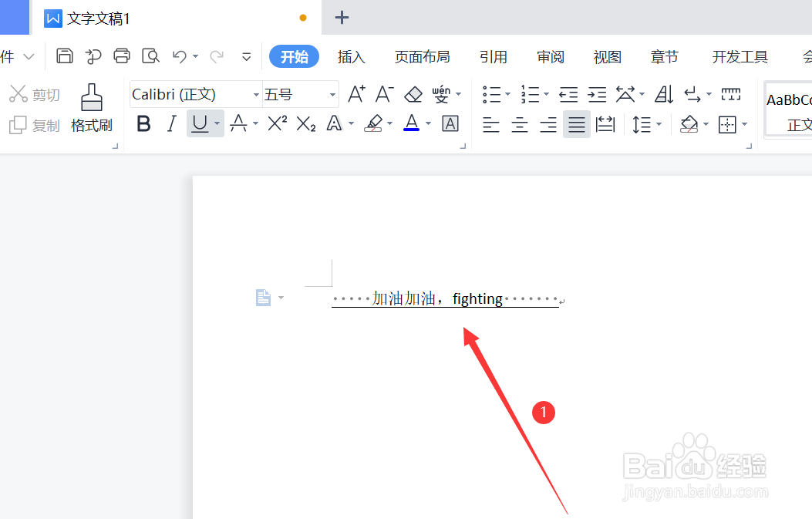This screenshot has width=812, height=519.
Task: Add a new document tab with plus
Action: tap(342, 18)
